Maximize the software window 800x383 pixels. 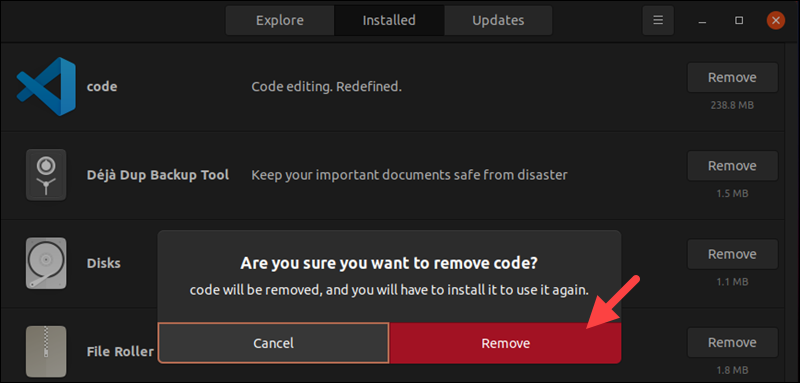[x=739, y=20]
